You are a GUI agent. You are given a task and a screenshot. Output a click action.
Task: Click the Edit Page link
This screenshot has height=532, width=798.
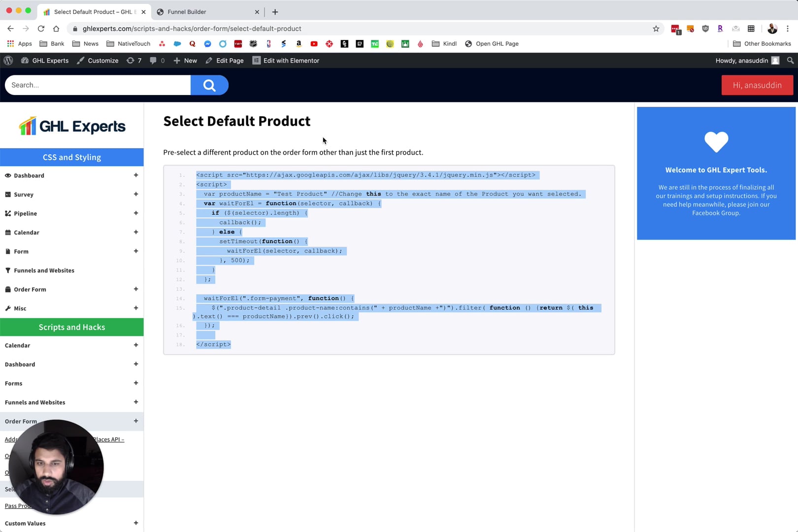225,61
